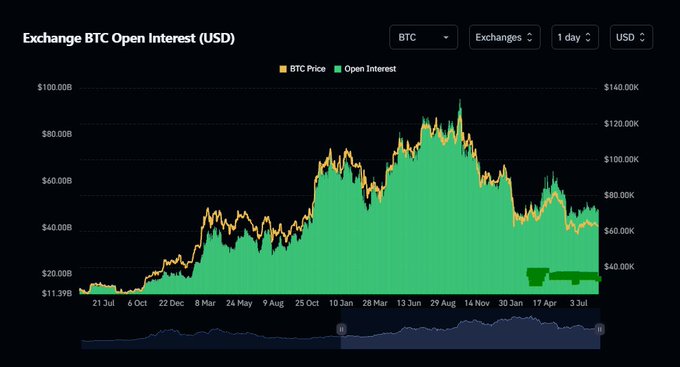This screenshot has width=680, height=367.
Task: Click the $11.39B axis label
Action: tap(57, 294)
